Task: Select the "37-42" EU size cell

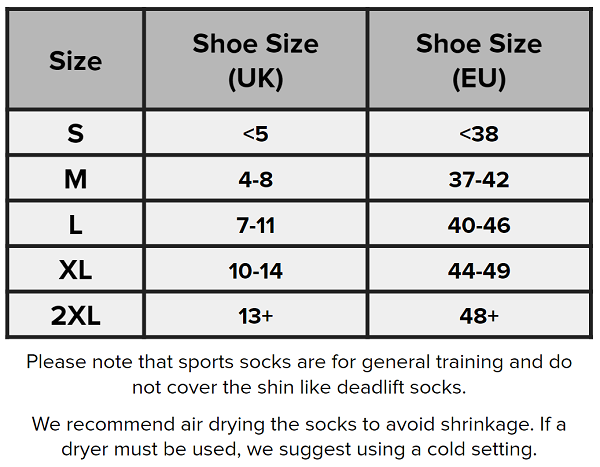Action: [479, 179]
